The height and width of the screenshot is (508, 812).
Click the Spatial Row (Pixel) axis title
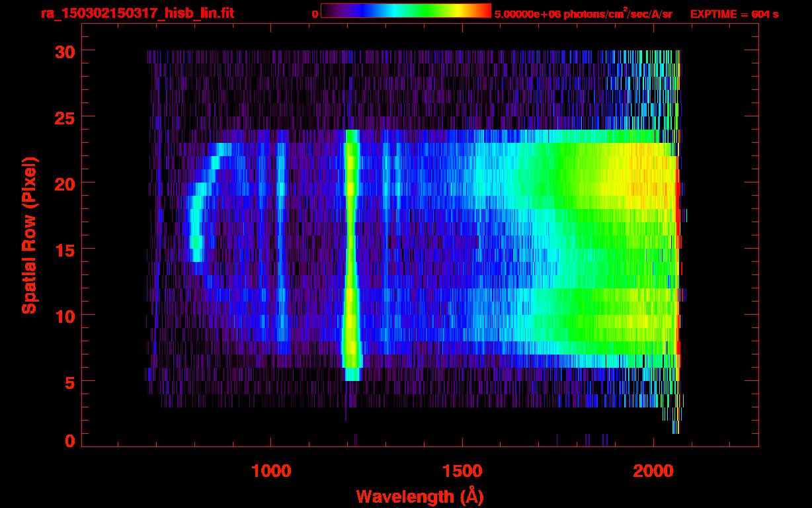pos(30,235)
